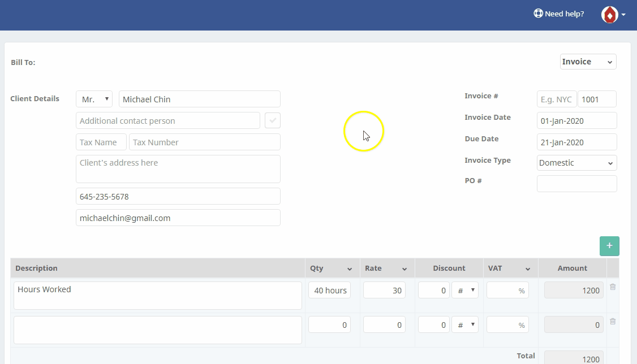Image resolution: width=637 pixels, height=364 pixels.
Task: Click the PO # input field
Action: (577, 184)
